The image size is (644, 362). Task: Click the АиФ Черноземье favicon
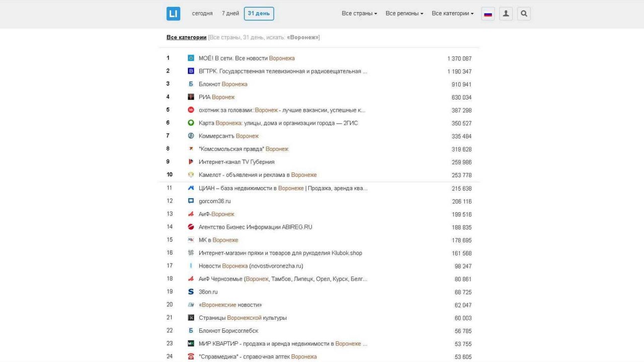coord(191,279)
